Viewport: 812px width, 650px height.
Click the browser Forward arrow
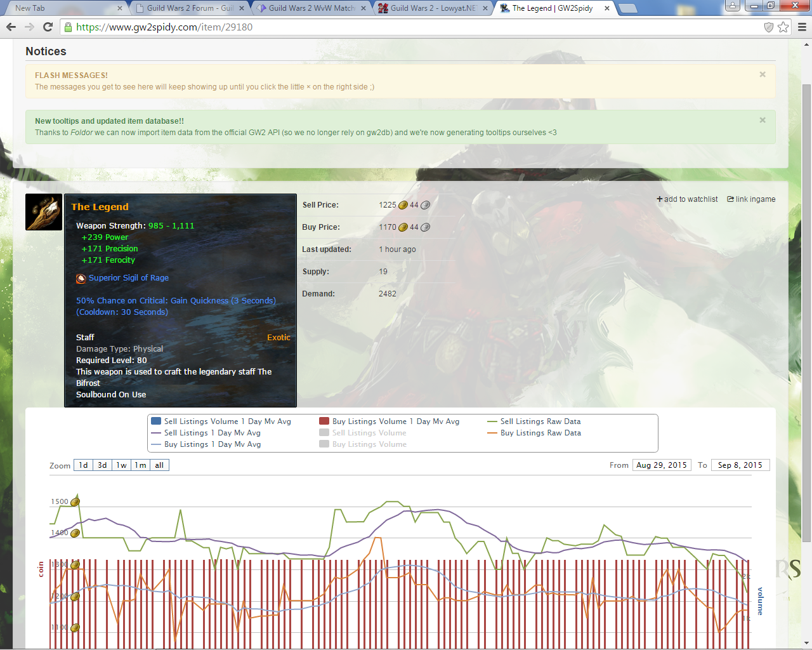29,27
